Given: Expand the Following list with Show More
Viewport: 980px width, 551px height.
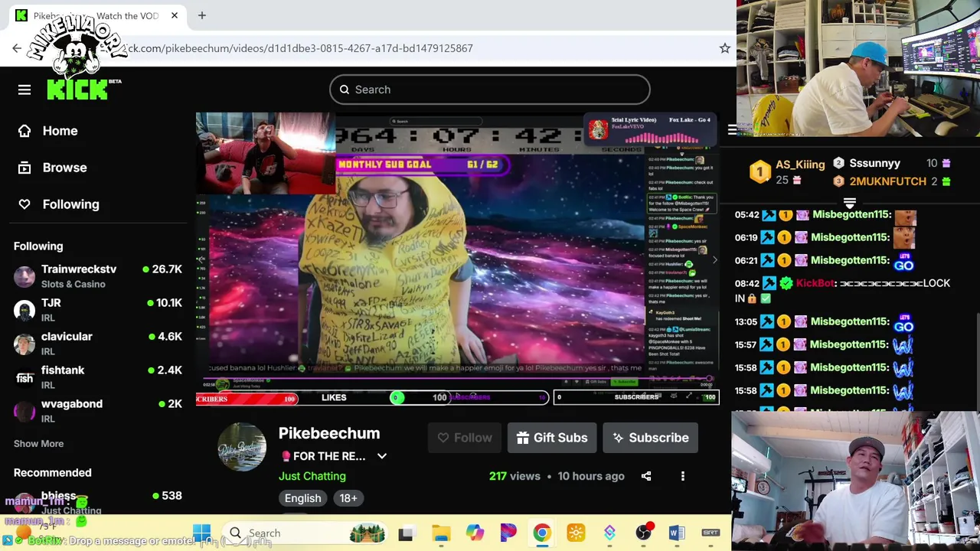Looking at the screenshot, I should tap(38, 444).
